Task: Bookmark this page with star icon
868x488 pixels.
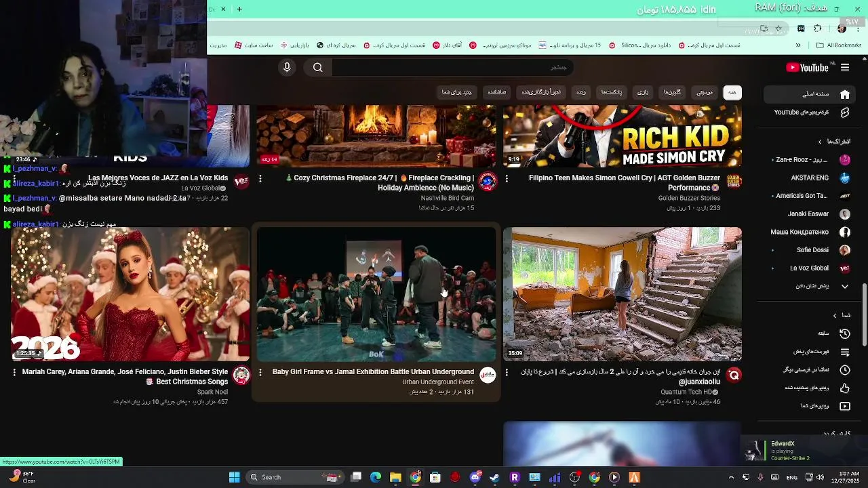Action: pyautogui.click(x=778, y=28)
